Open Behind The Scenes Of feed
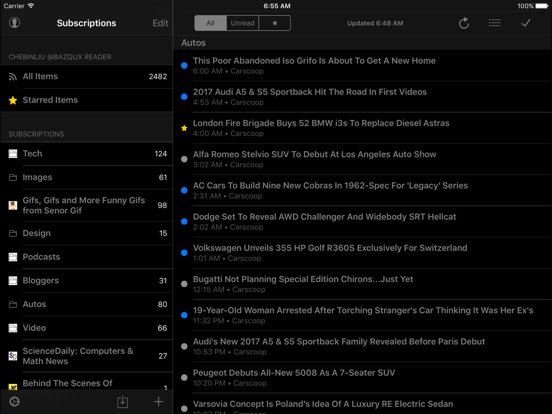The width and height of the screenshot is (552, 414). (x=86, y=381)
